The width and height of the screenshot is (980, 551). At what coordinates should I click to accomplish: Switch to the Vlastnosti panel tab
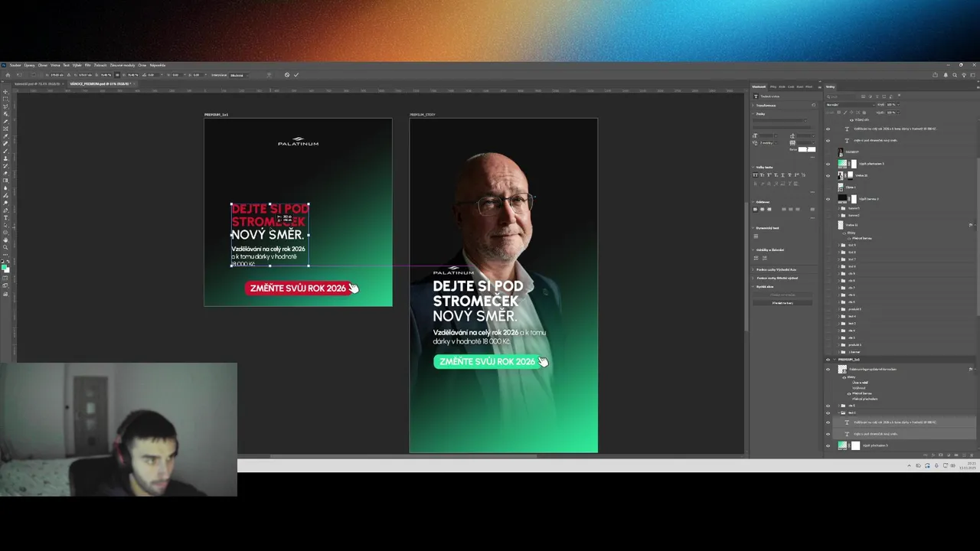759,86
